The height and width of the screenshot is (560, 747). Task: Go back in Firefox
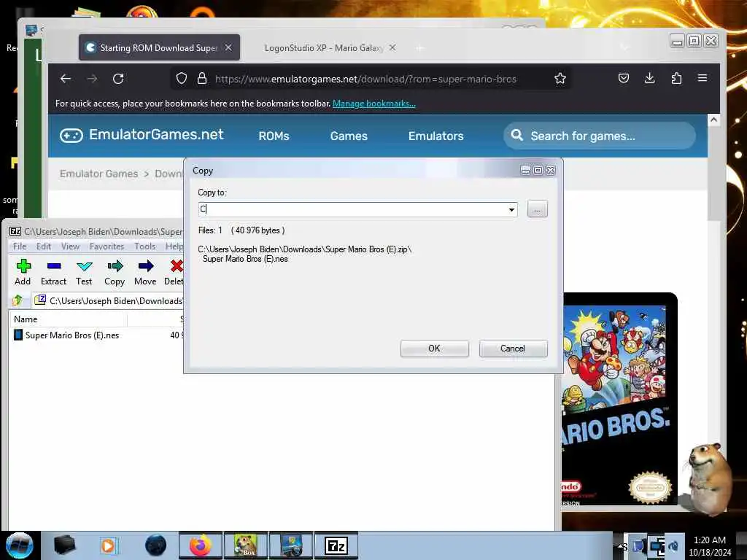tap(66, 79)
